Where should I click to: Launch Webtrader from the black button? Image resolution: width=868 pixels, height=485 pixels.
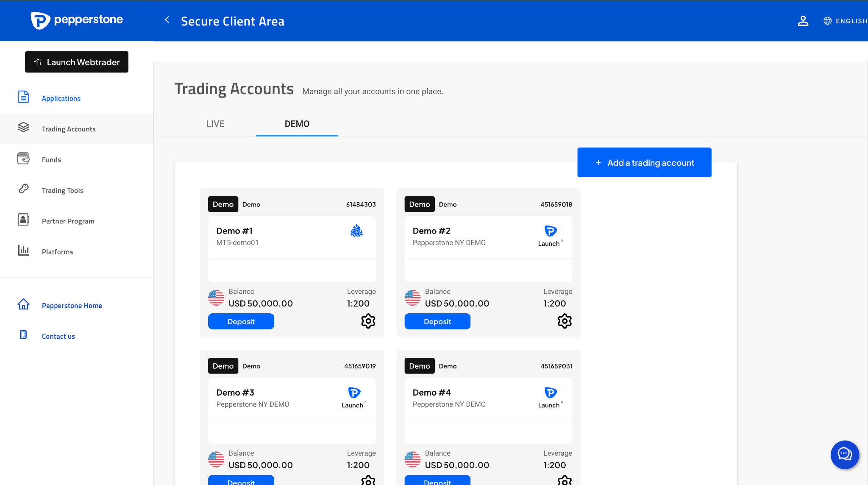point(77,62)
